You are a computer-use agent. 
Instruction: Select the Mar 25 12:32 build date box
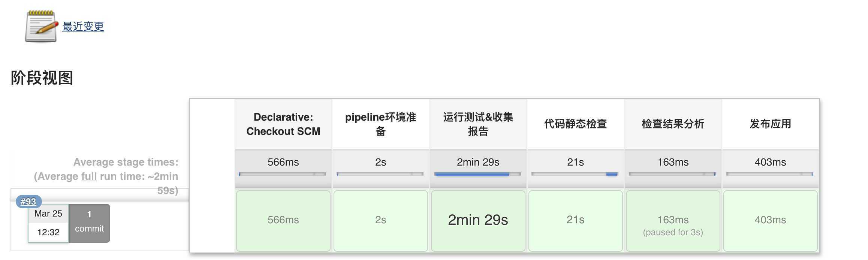[48, 223]
